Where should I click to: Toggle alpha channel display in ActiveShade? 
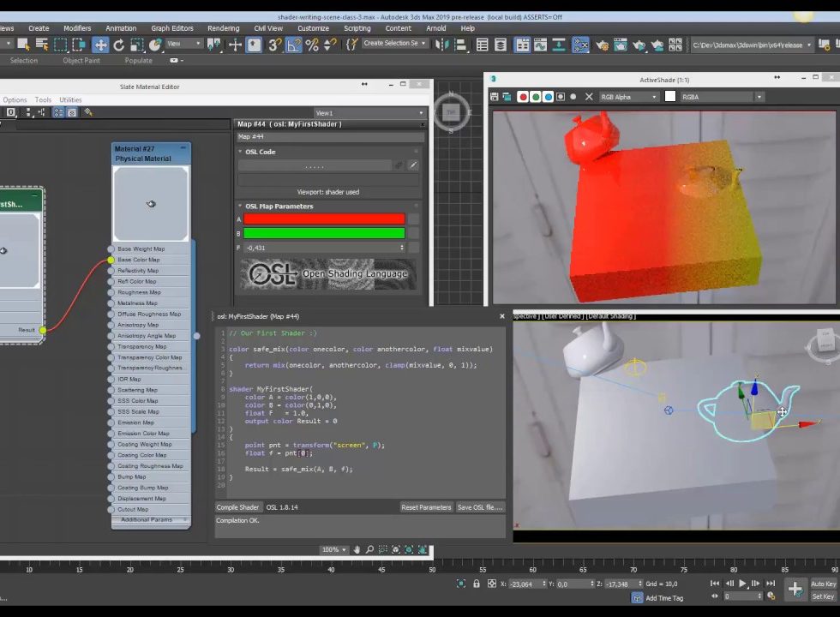(561, 97)
